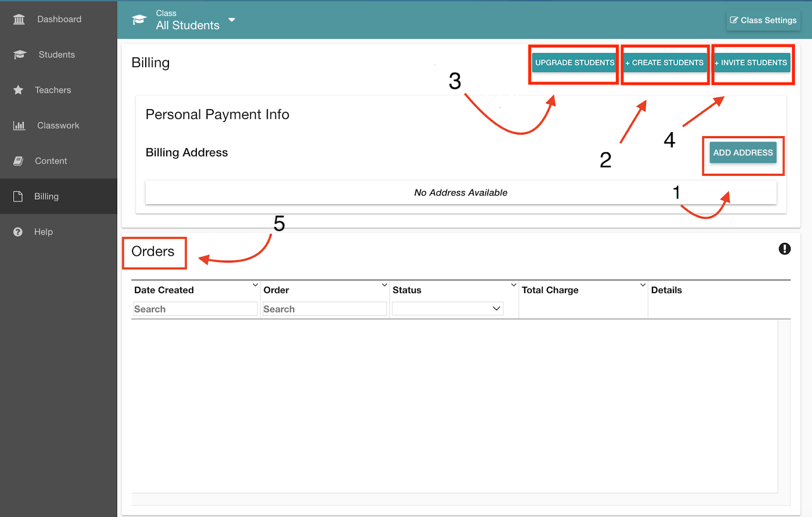Click the graduation cap icon beside Class
This screenshot has height=517, width=812.
[x=139, y=20]
